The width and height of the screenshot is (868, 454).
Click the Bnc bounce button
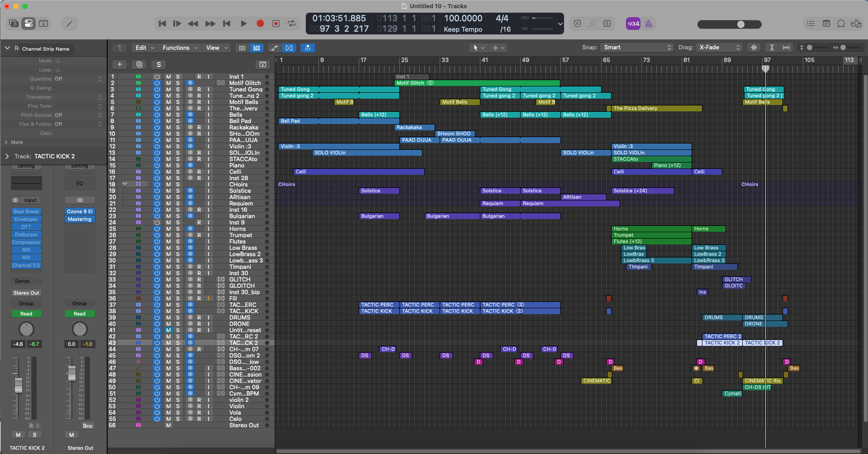(88, 426)
